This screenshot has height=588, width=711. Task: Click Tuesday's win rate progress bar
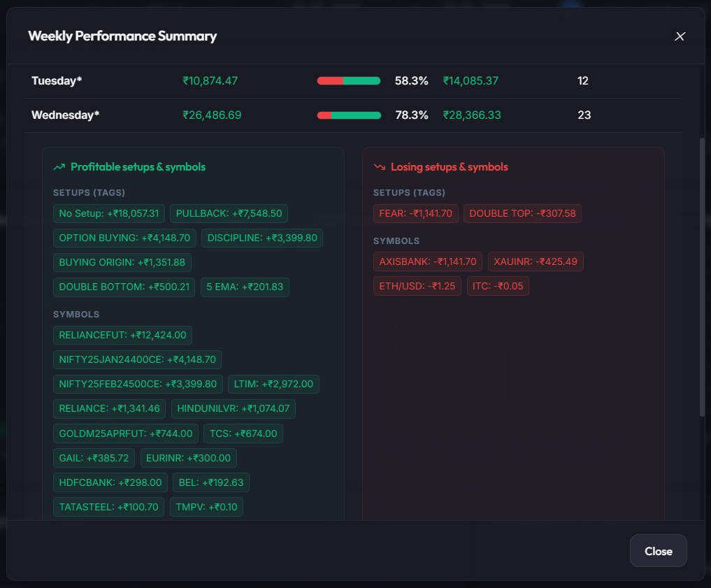(349, 81)
